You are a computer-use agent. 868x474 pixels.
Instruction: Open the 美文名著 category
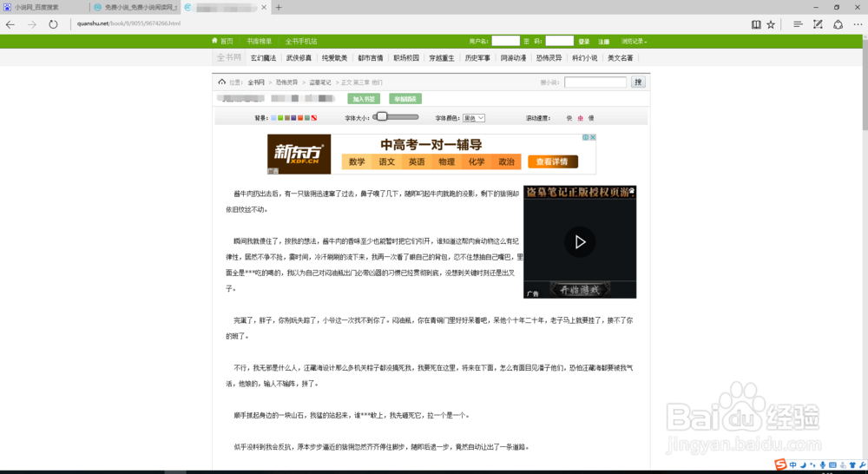pos(621,58)
